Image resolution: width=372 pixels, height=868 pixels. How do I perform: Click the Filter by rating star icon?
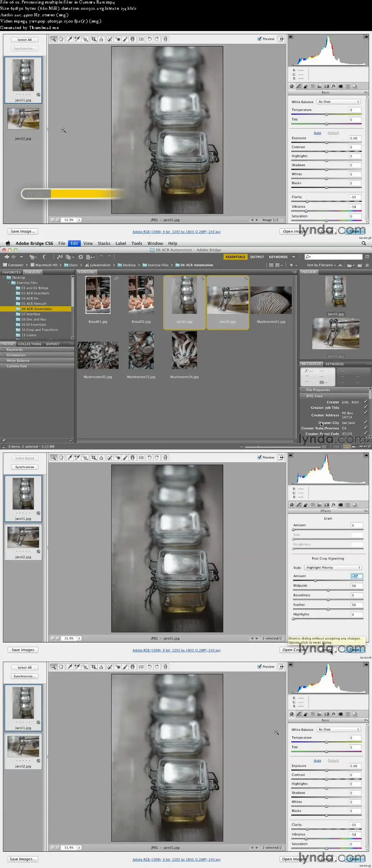pyautogui.click(x=291, y=265)
